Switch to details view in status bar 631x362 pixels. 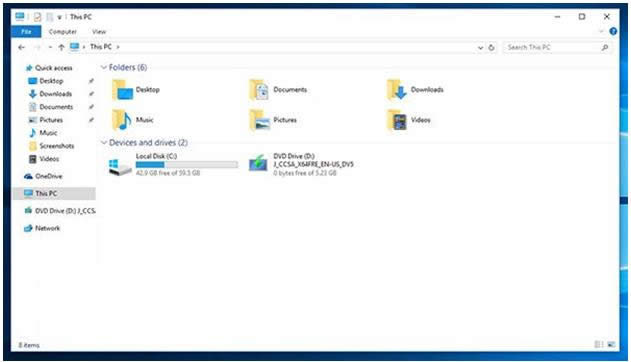[x=598, y=344]
